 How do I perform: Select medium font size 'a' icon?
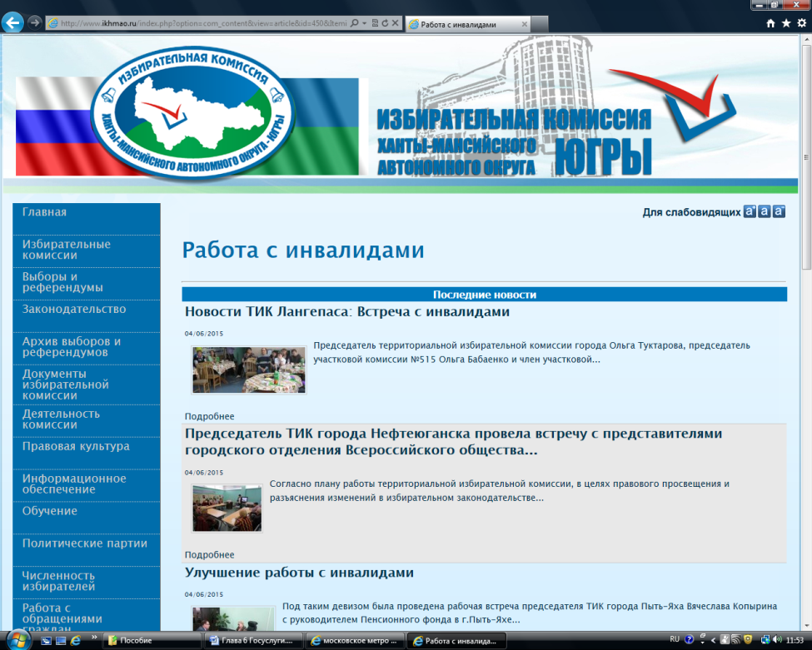764,211
